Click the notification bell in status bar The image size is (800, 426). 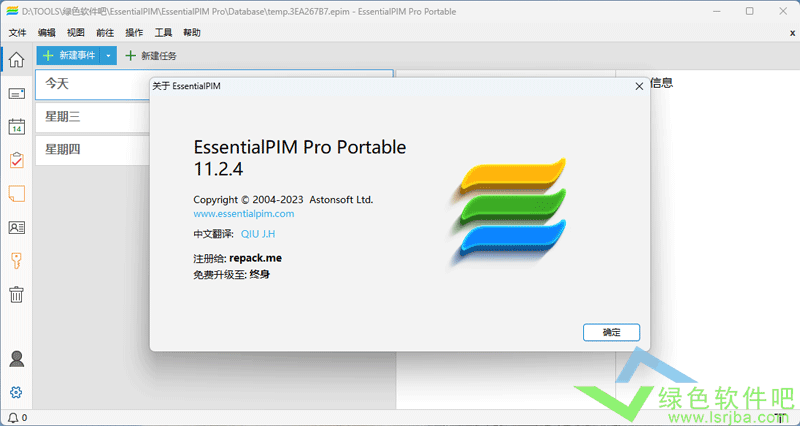[x=13, y=418]
